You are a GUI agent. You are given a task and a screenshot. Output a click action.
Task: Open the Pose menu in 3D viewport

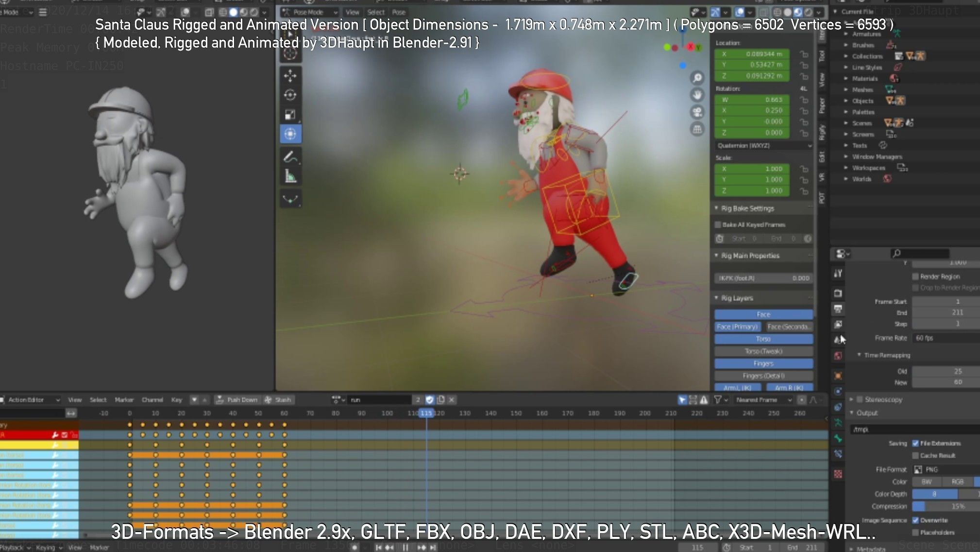pyautogui.click(x=399, y=12)
